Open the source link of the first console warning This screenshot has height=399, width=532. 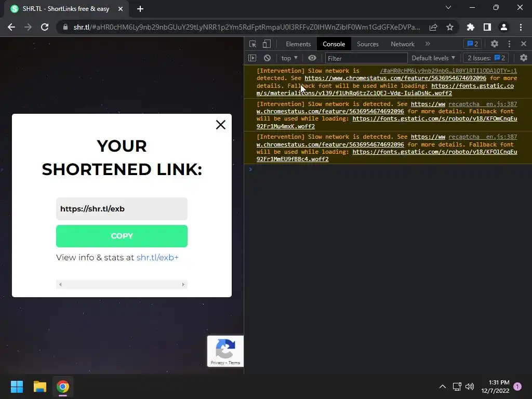point(448,71)
